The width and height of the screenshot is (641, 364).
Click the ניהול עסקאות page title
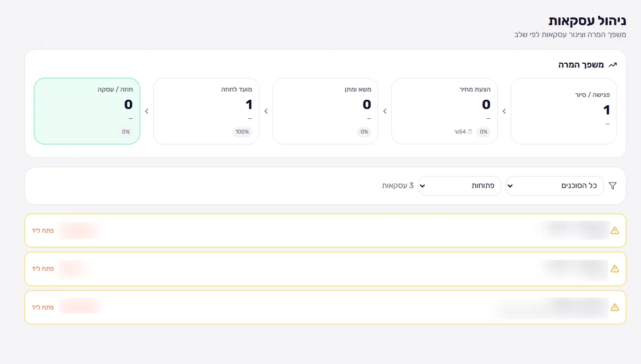tap(587, 21)
